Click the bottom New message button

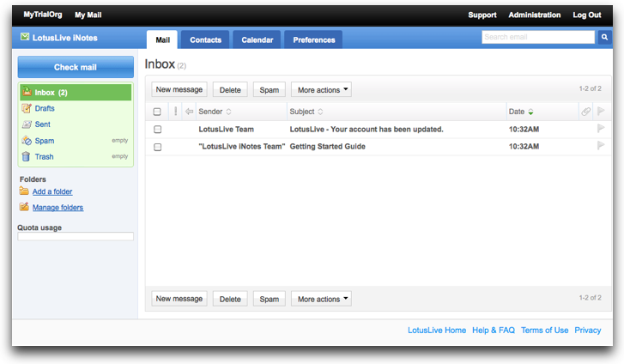[179, 299]
